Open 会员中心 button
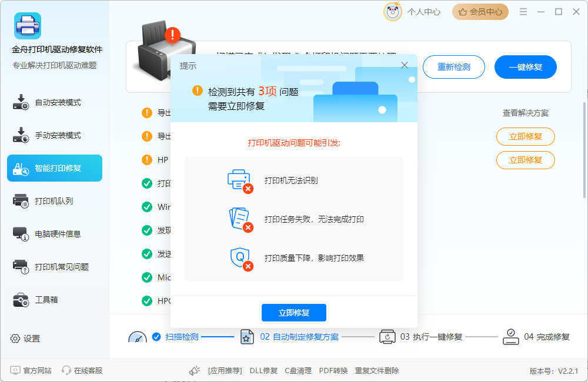 pyautogui.click(x=480, y=12)
